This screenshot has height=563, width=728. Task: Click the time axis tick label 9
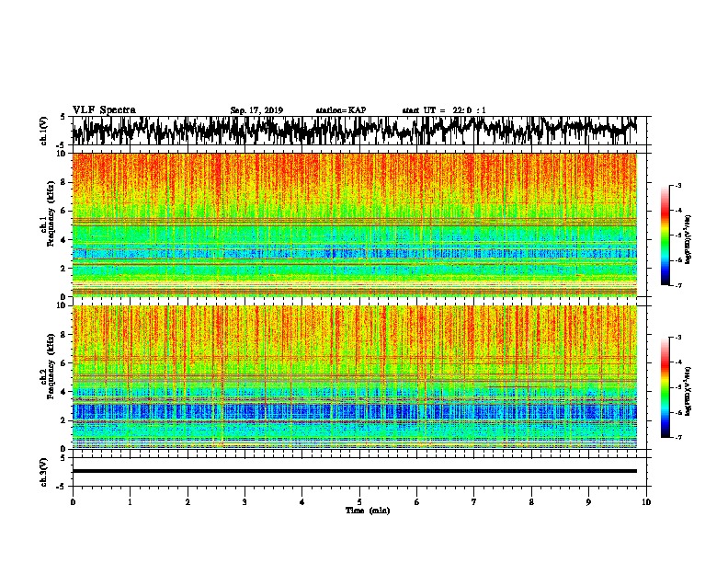pyautogui.click(x=588, y=502)
